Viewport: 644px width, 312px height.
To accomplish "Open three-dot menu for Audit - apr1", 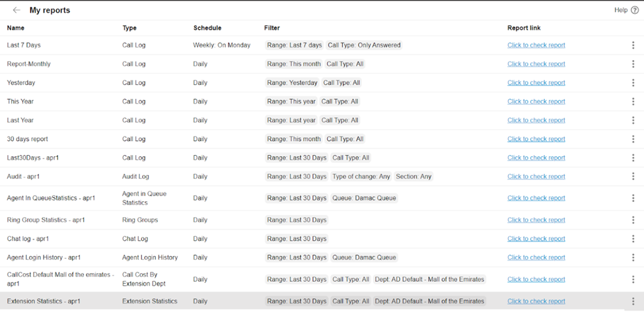I will [633, 177].
